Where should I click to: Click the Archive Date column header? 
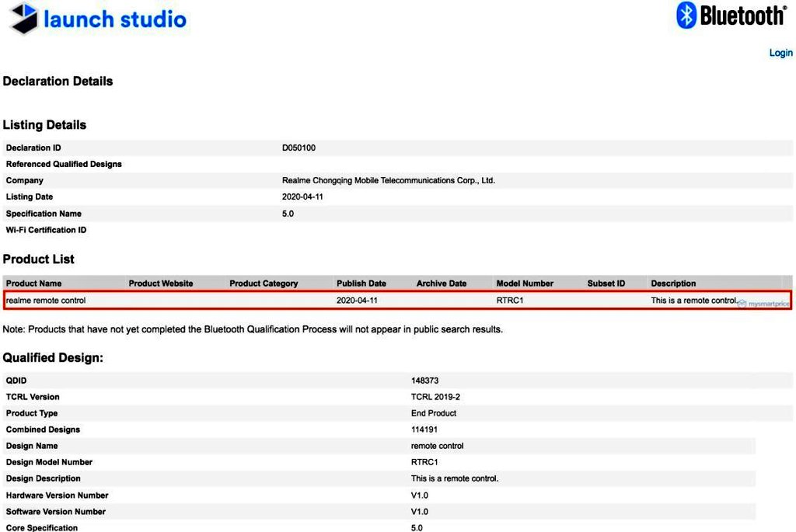point(442,283)
